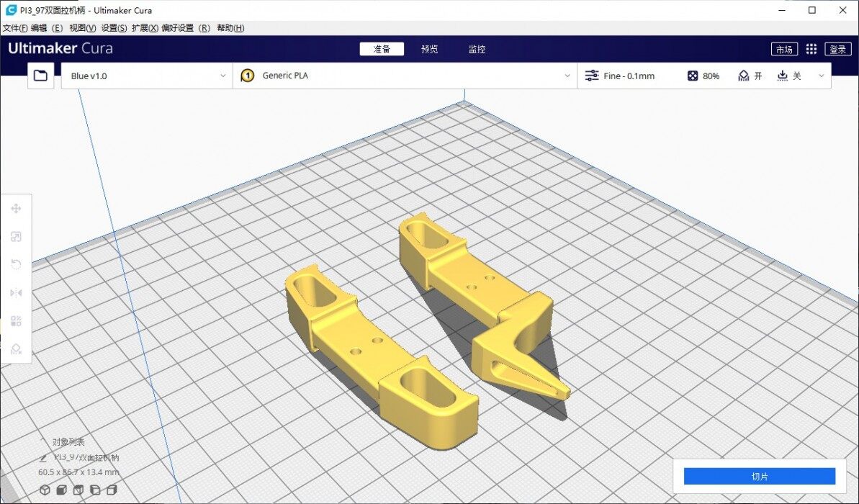Open the 设置(S) menu
859x504 pixels.
tap(114, 28)
